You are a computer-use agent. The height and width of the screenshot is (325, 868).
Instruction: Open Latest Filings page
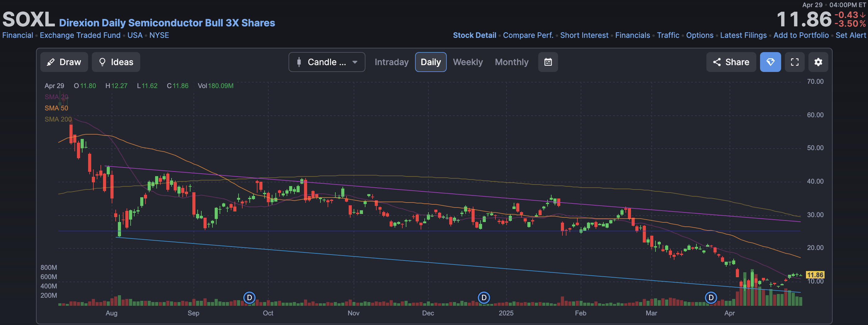click(743, 35)
